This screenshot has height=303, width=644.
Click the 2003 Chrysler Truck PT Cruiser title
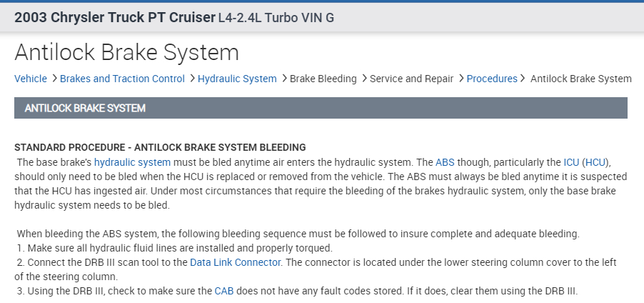114,17
